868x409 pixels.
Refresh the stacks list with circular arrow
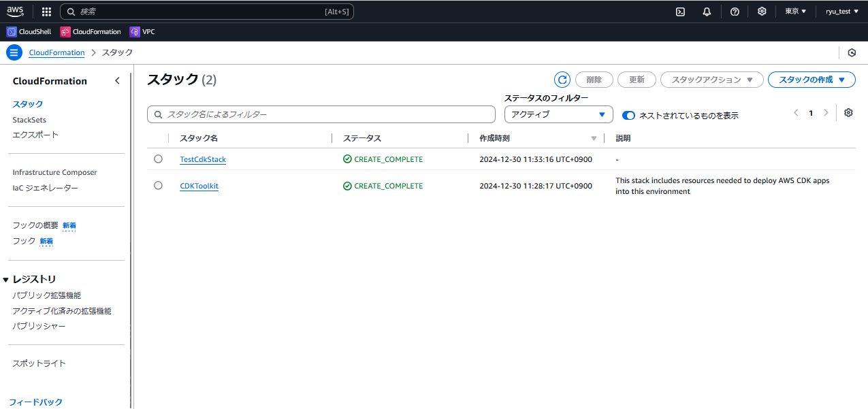click(562, 80)
